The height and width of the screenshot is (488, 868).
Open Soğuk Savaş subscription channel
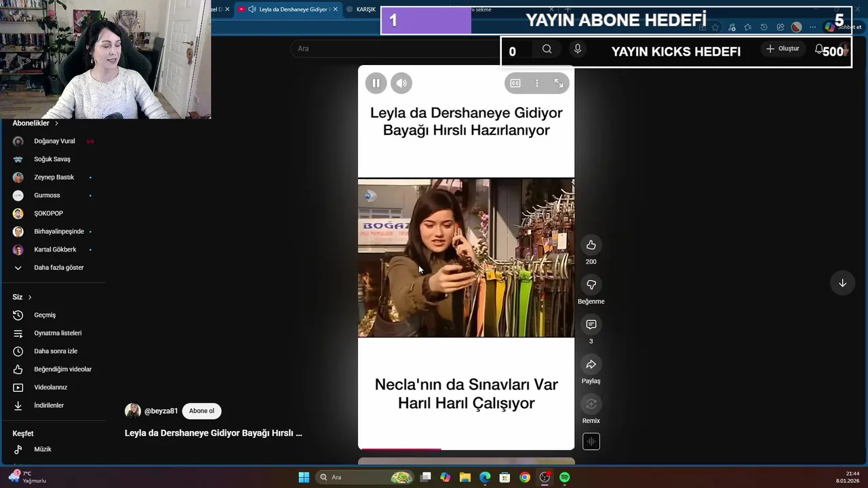coord(52,159)
